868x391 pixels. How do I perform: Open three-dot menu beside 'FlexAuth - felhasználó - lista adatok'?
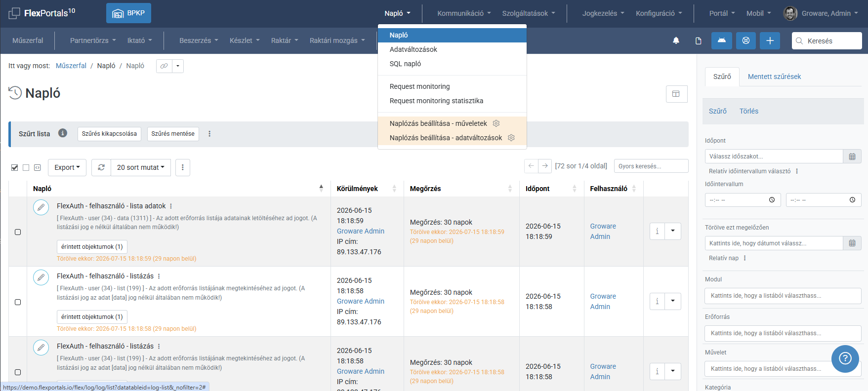click(171, 206)
